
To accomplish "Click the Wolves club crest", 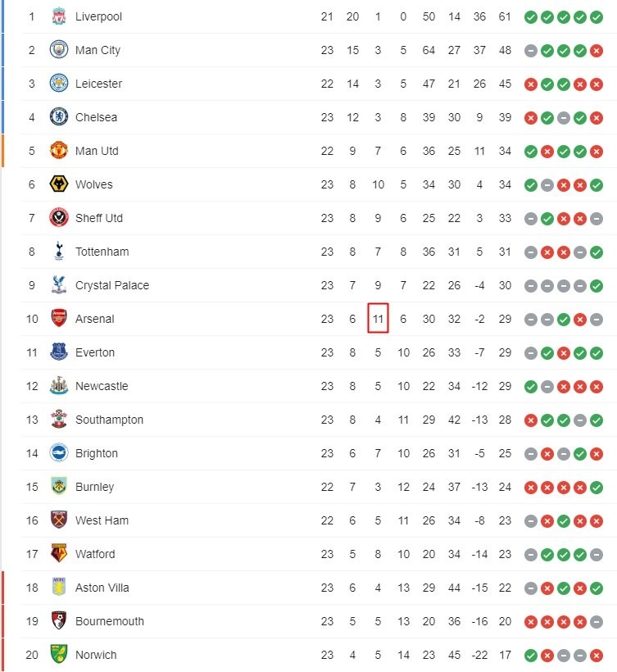I will tap(58, 184).
